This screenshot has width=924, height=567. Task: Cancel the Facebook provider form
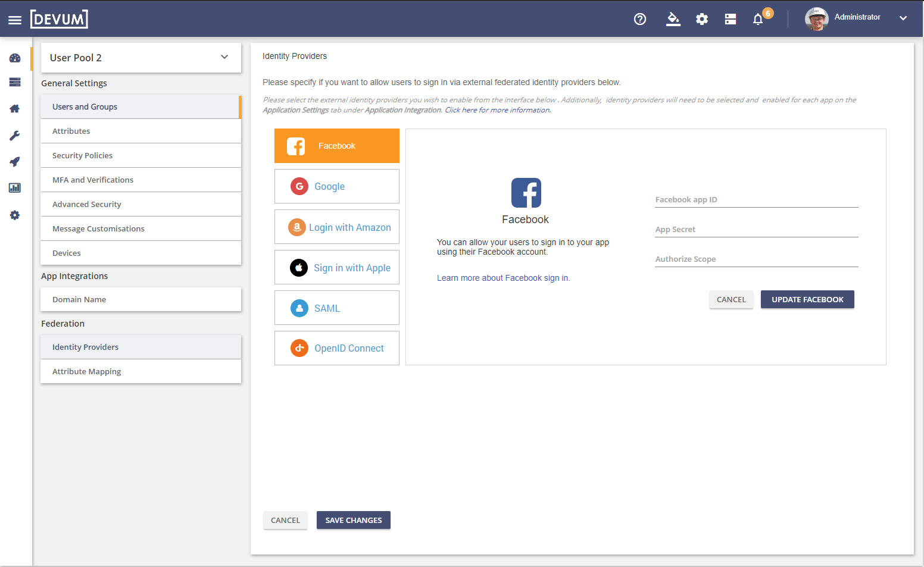coord(731,299)
